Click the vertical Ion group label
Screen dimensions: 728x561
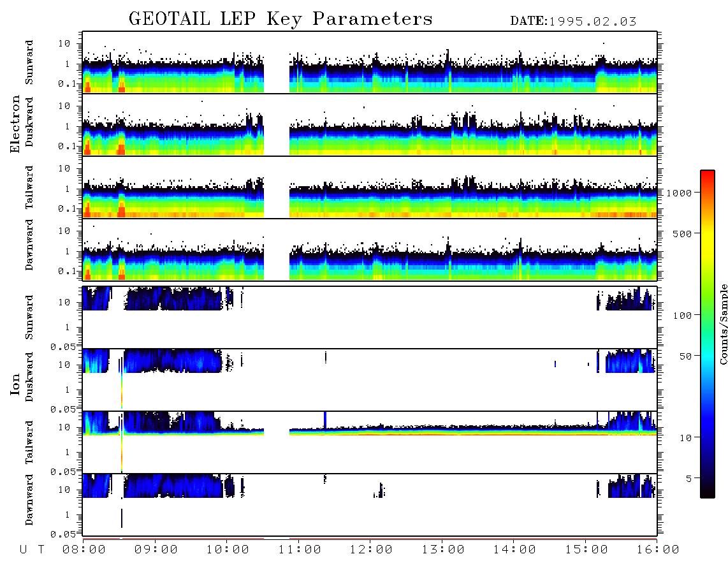(15, 384)
